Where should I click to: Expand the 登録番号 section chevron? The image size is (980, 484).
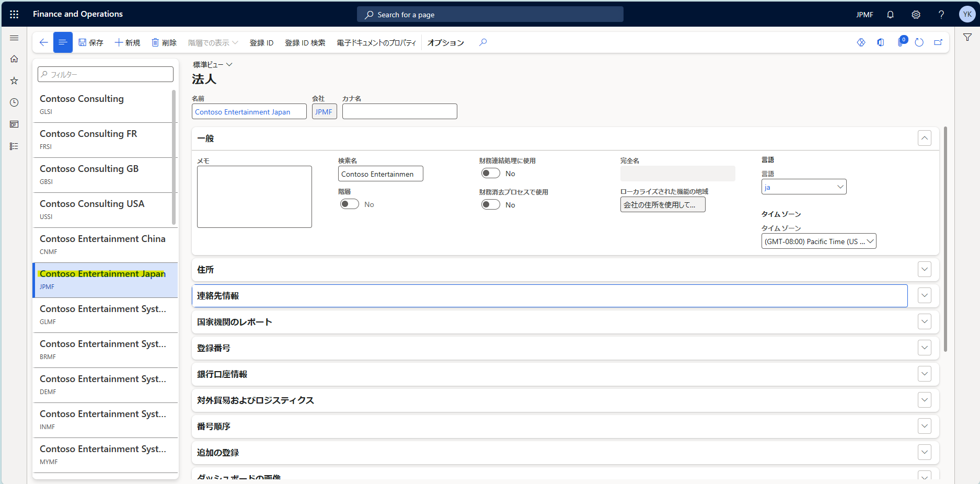[x=925, y=348]
